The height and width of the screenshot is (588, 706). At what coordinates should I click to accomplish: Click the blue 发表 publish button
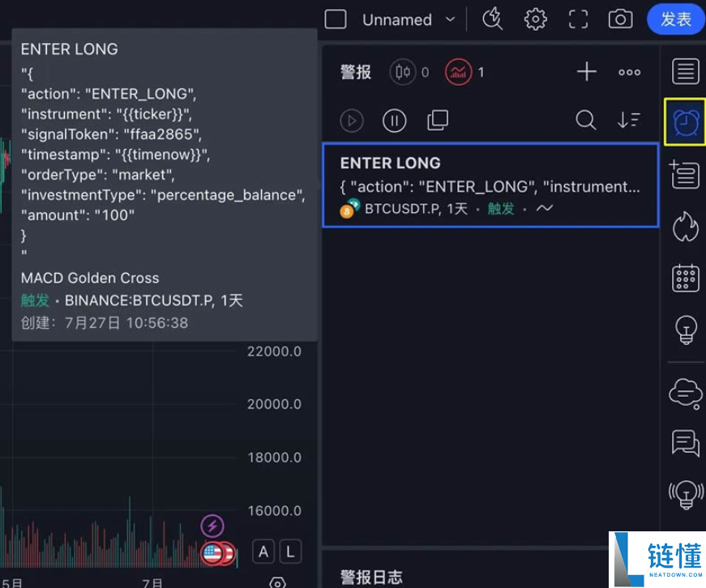click(x=676, y=19)
